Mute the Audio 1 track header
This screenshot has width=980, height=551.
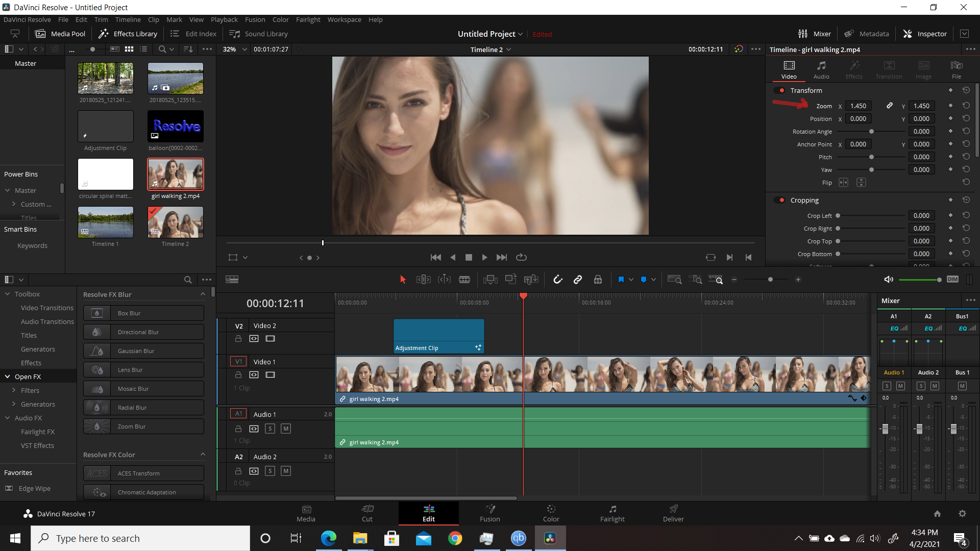tap(286, 429)
